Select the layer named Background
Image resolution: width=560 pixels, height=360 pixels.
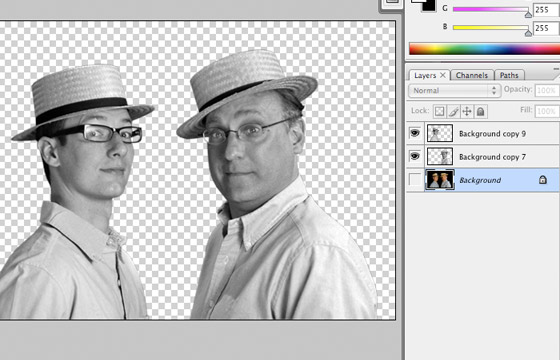click(x=480, y=180)
